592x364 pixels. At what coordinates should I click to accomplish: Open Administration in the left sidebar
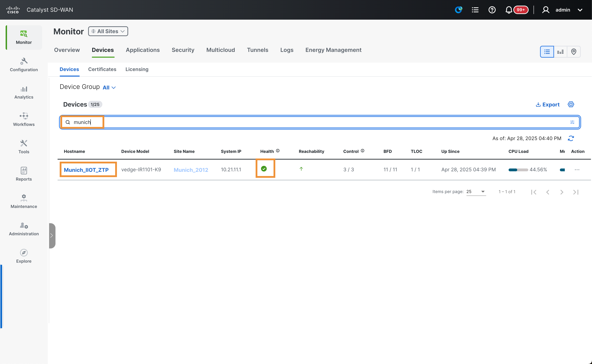pos(24,229)
